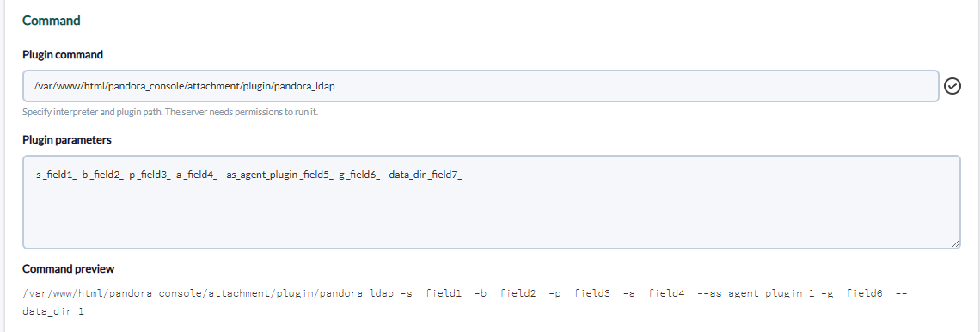The image size is (980, 332).
Task: Click the resize grip of parameters box
Action: (x=956, y=244)
